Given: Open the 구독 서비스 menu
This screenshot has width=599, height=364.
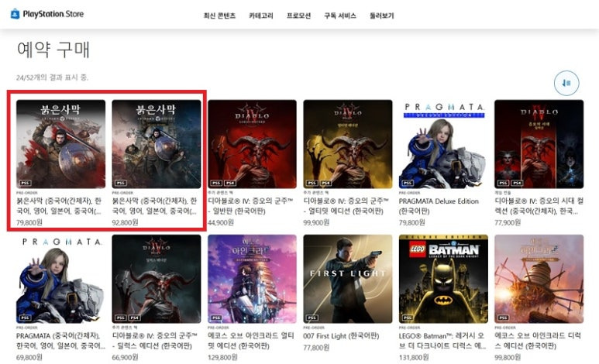Looking at the screenshot, I should pos(340,15).
